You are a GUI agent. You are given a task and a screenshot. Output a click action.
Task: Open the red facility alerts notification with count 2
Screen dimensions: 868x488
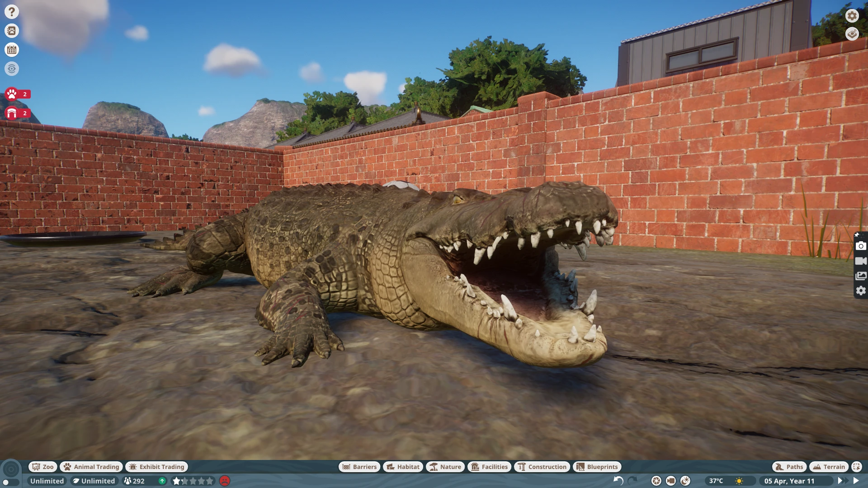(x=18, y=113)
